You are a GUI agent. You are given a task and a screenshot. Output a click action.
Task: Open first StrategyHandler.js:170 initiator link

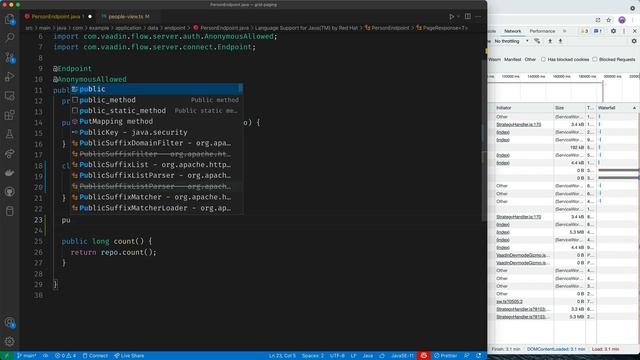click(518, 124)
